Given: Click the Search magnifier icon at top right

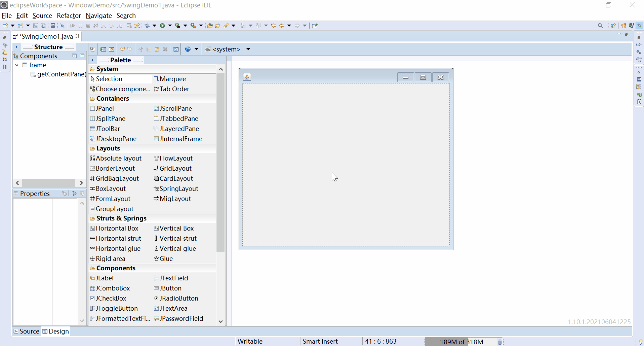Looking at the screenshot, I should click(x=600, y=26).
